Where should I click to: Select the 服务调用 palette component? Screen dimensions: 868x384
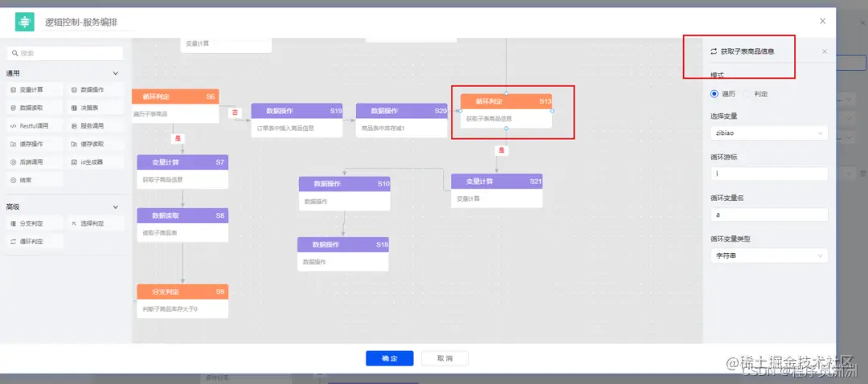[96, 126]
